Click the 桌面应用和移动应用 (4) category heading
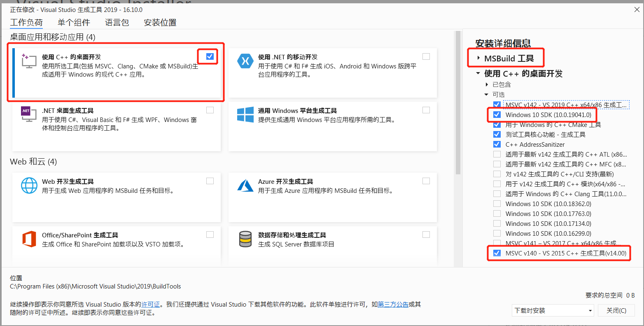644x326 pixels. 53,37
